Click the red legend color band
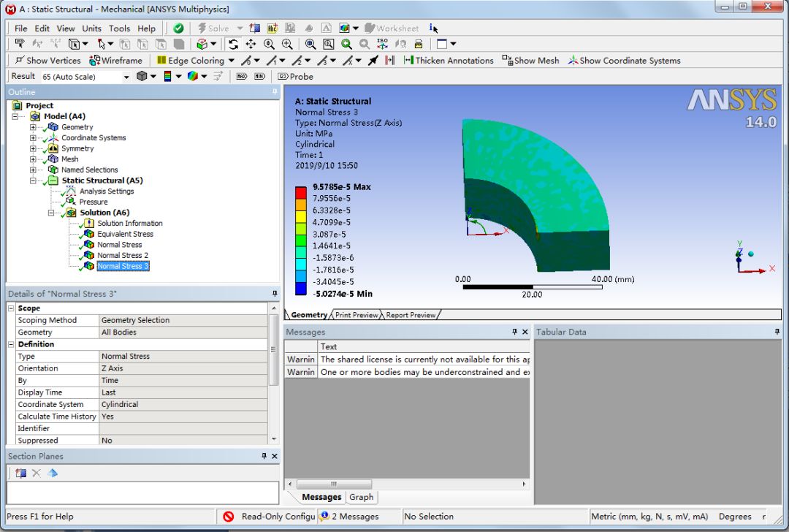Screen dimensions: 789x532 pos(301,192)
